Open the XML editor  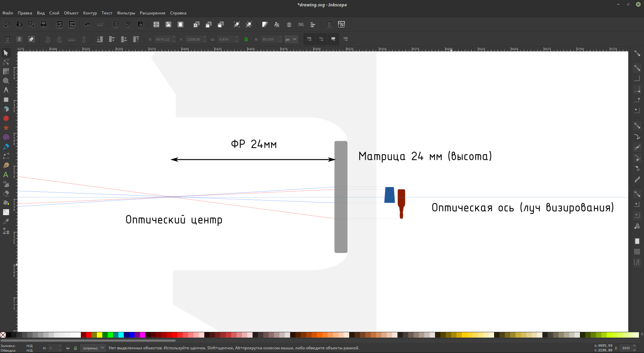click(x=301, y=24)
